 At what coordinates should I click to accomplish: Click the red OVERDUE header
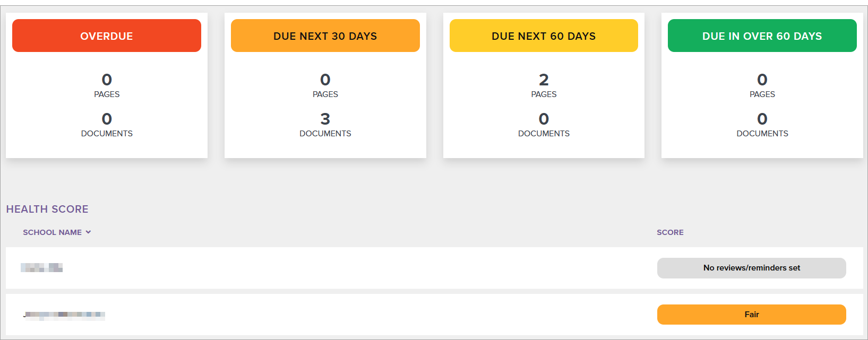pos(107,36)
